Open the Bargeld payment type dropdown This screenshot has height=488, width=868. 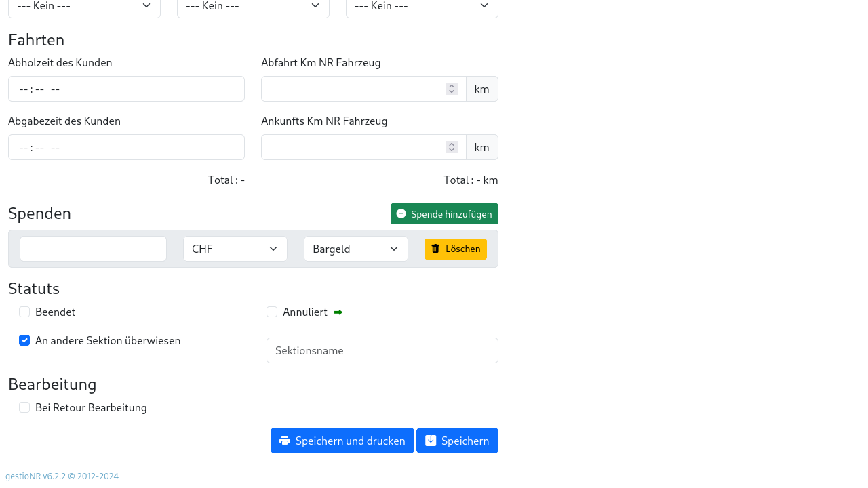355,249
